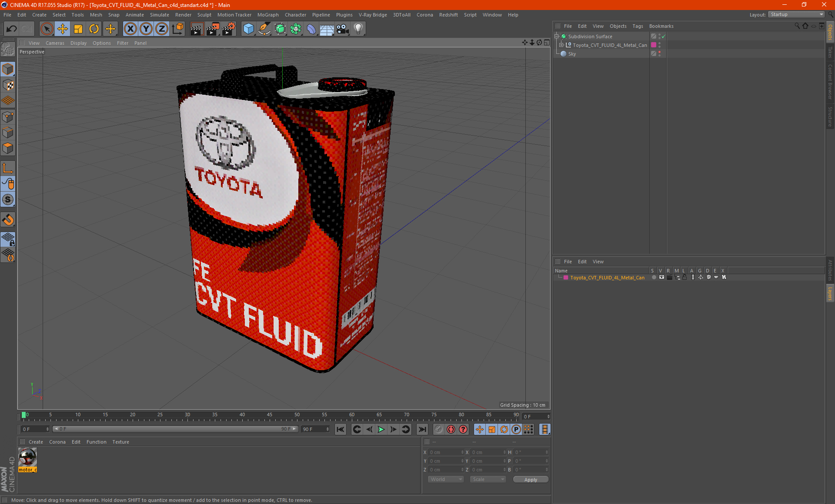
Task: Add a Light object
Action: pos(358,29)
